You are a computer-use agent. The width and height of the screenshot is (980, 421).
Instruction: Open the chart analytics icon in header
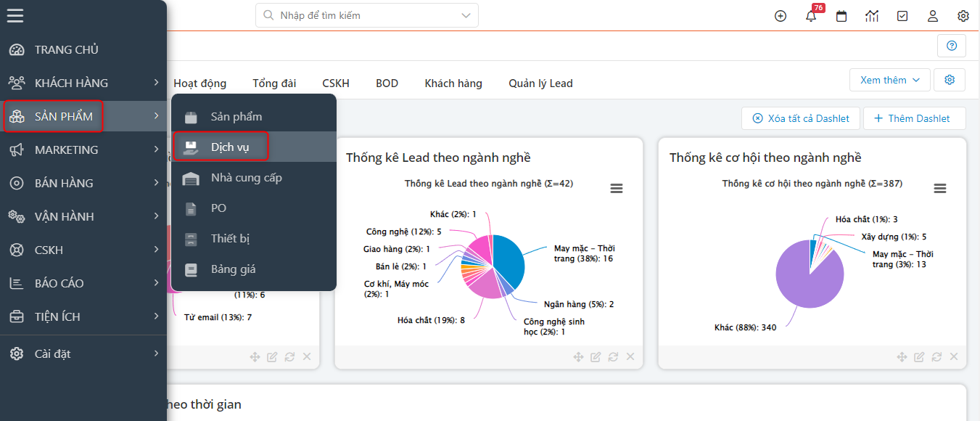872,16
